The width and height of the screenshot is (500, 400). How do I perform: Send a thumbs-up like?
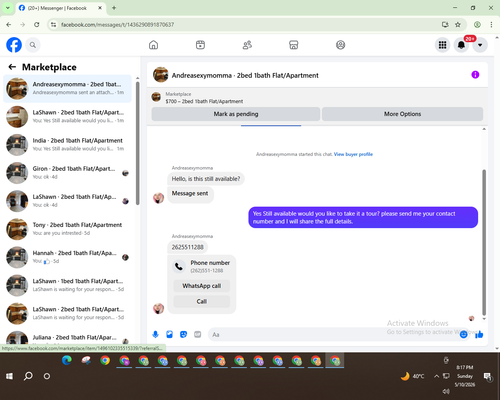click(x=479, y=334)
